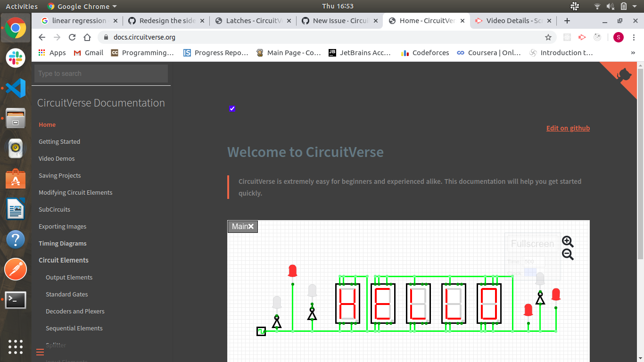Bookmark the page with the star icon

point(548,37)
